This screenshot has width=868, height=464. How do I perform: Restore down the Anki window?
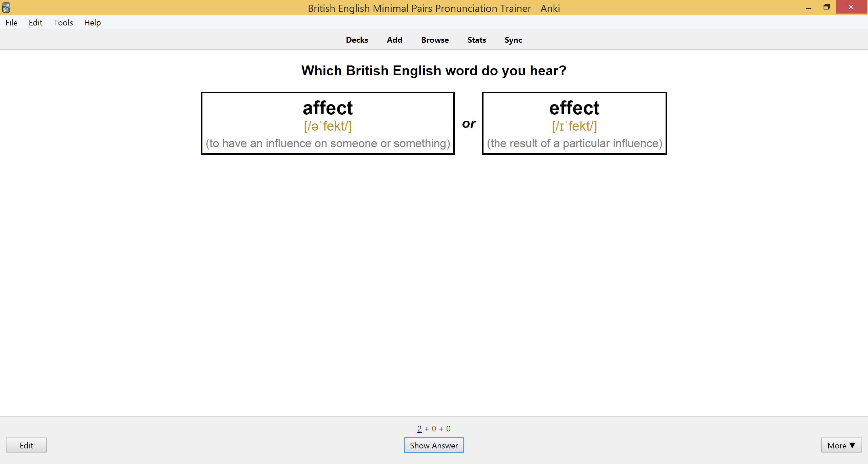(826, 7)
